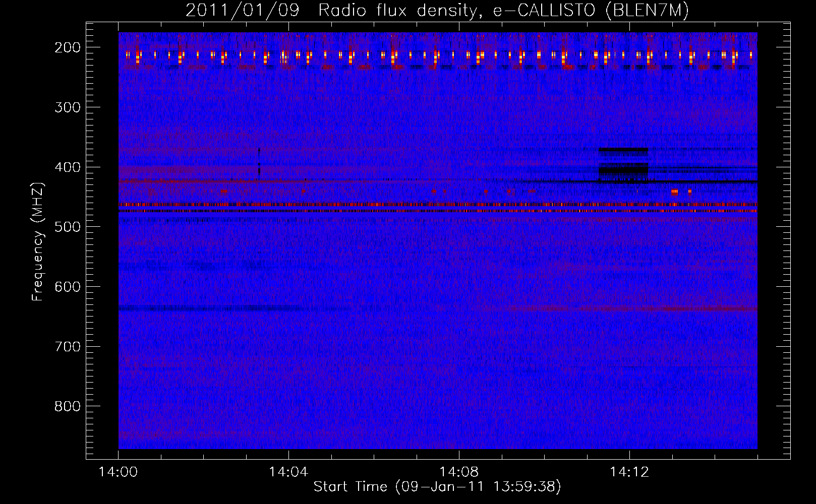This screenshot has width=816, height=504.
Task: Select the 600 frequency tick label
Action: click(67, 287)
